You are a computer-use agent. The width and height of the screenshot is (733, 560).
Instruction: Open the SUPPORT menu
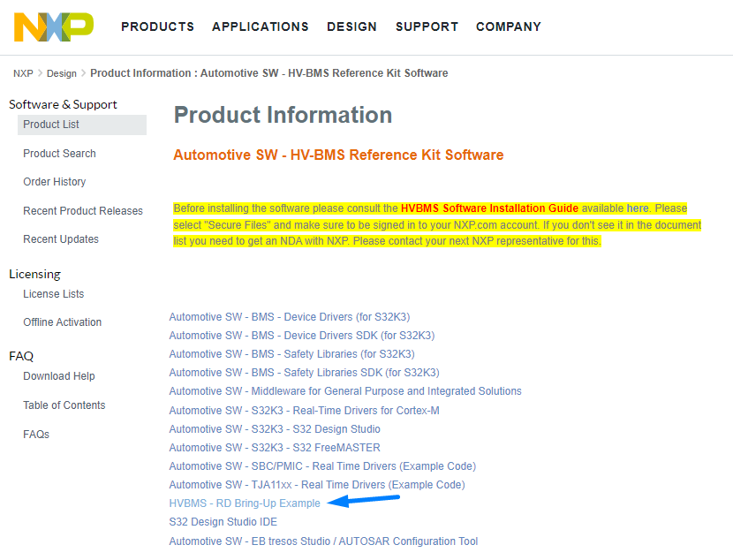pyautogui.click(x=427, y=26)
